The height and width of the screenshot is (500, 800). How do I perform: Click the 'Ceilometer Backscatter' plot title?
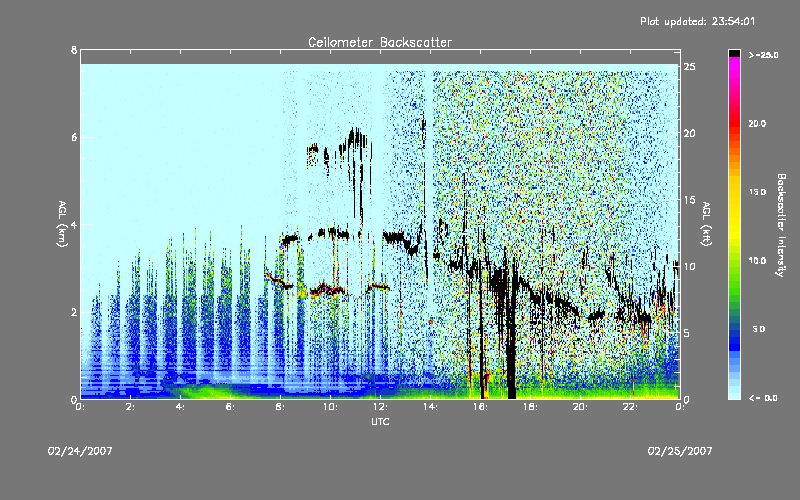pos(380,42)
